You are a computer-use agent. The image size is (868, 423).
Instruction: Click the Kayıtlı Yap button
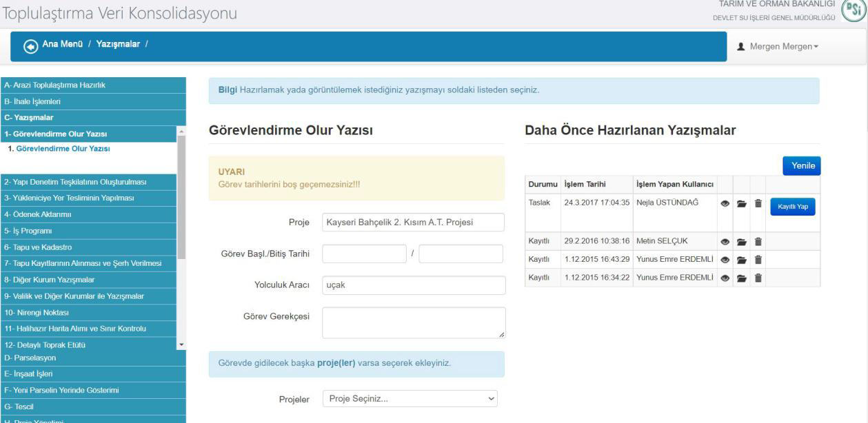792,207
